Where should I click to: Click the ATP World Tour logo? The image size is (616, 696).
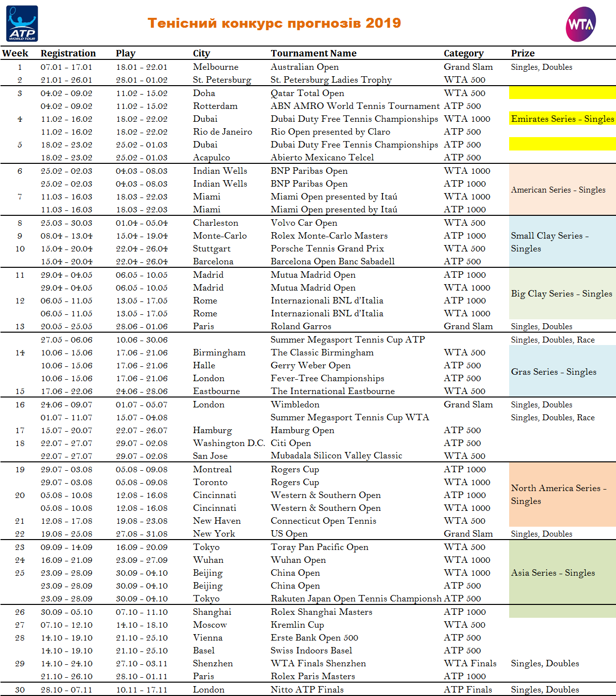click(x=22, y=23)
